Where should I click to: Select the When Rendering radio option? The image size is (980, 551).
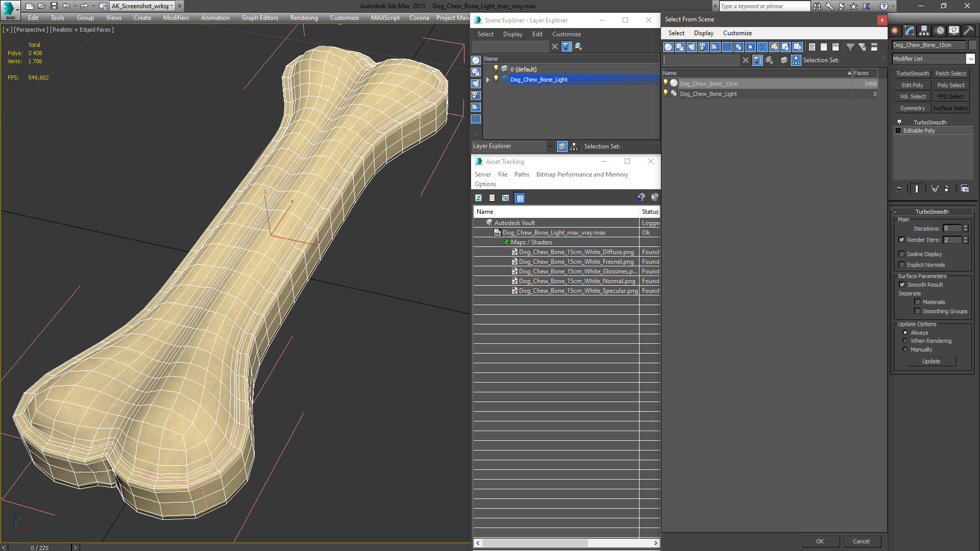(905, 341)
